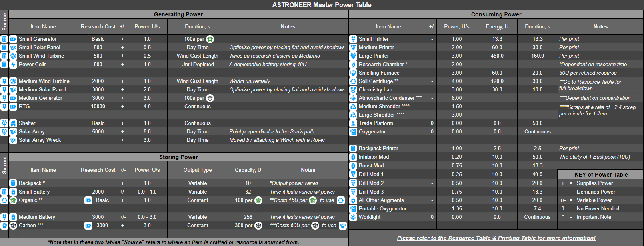Screen dimensions: 644x246
Task: Click the icon beside Trade Platform
Action: (x=353, y=123)
